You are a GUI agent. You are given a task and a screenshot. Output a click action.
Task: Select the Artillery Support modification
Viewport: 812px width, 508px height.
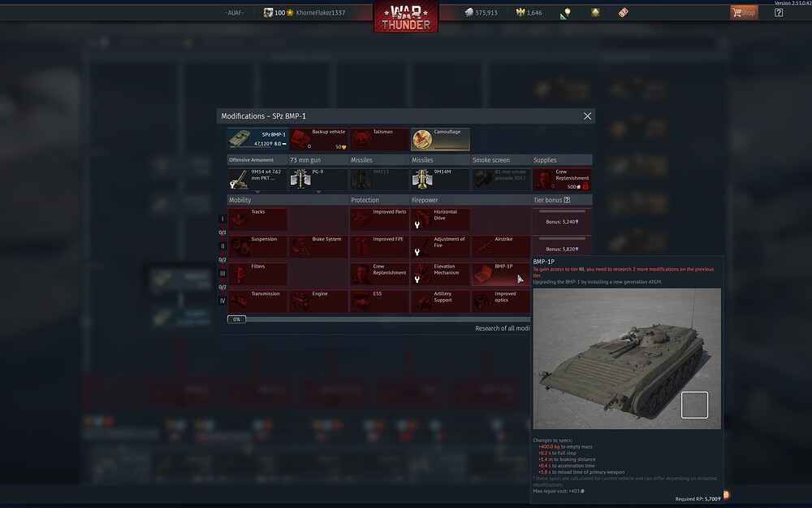[x=440, y=302]
